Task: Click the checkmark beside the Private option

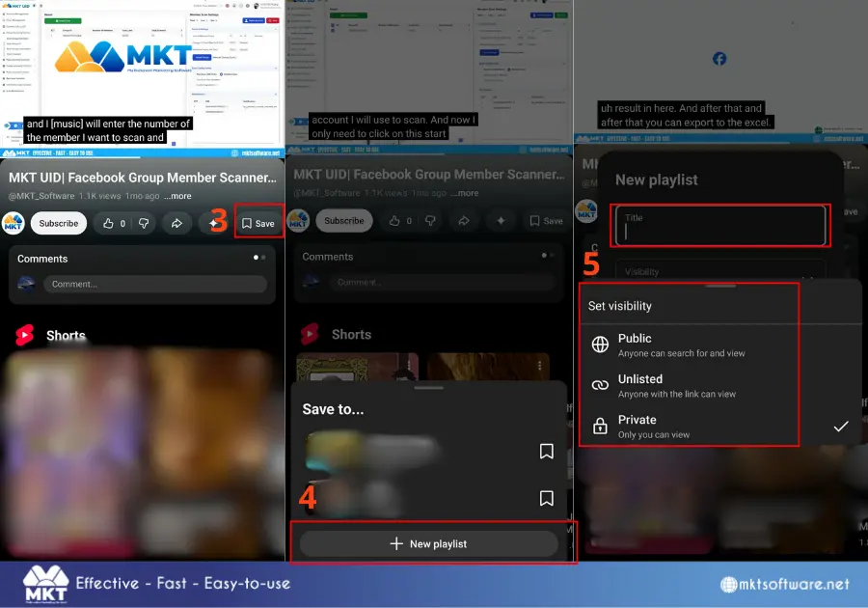Action: click(x=841, y=426)
